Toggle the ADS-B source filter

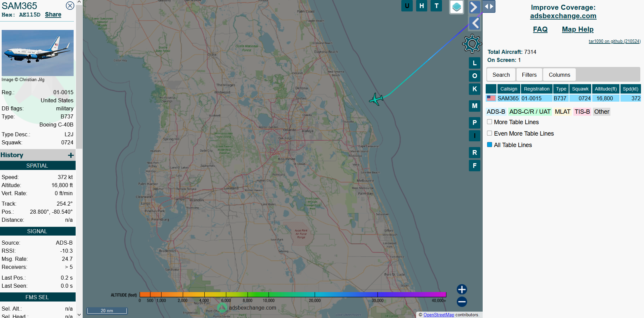coord(496,112)
